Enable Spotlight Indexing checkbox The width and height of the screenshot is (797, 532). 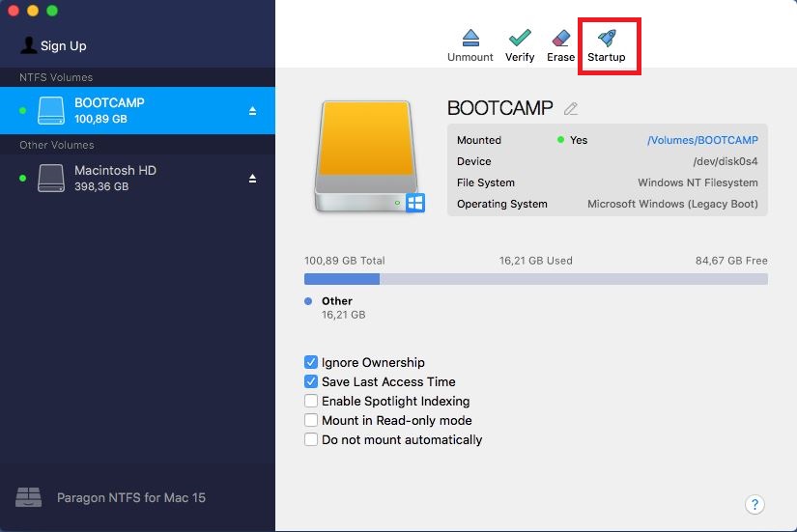coord(311,401)
